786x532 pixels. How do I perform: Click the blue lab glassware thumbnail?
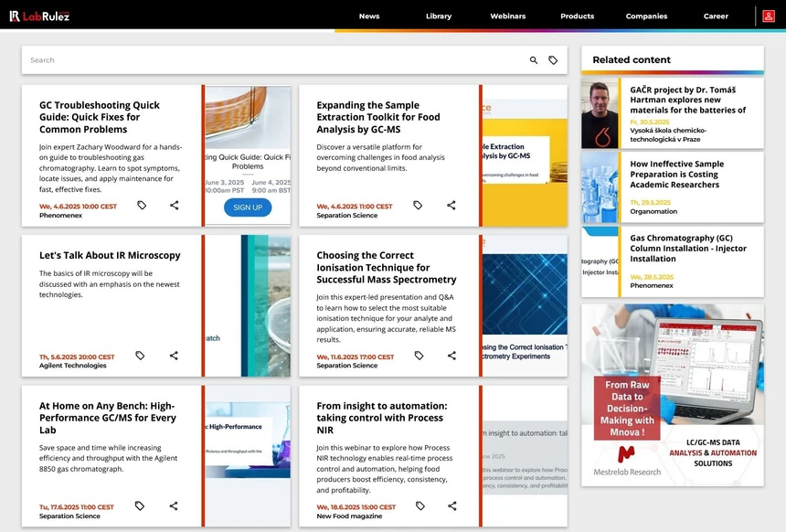[x=600, y=187]
